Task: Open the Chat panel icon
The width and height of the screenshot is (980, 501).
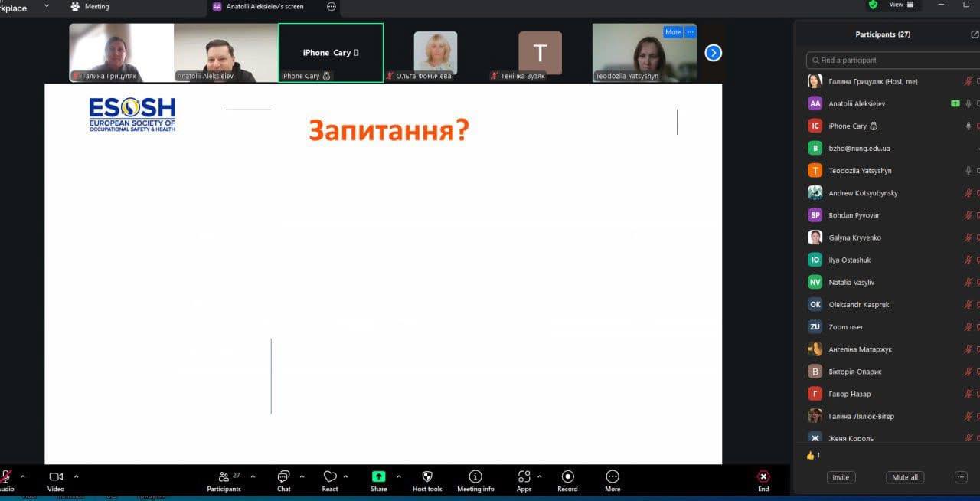Action: [283, 476]
